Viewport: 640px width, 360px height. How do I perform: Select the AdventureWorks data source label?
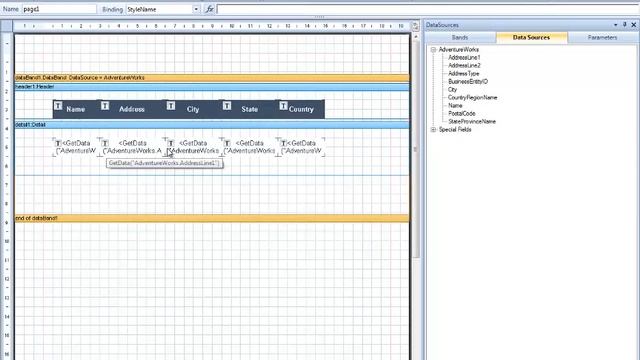458,49
